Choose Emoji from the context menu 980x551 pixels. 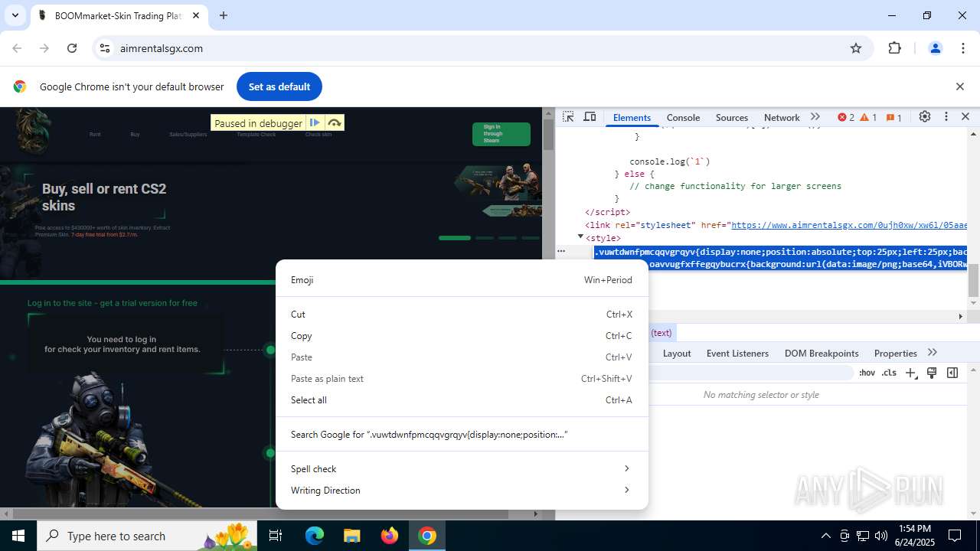(462, 280)
